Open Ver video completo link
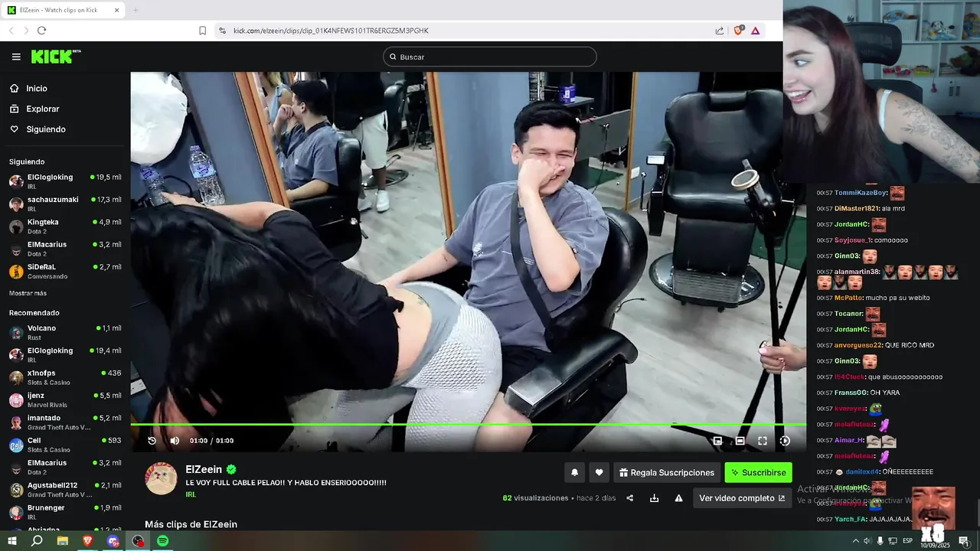The image size is (980, 551). [742, 498]
